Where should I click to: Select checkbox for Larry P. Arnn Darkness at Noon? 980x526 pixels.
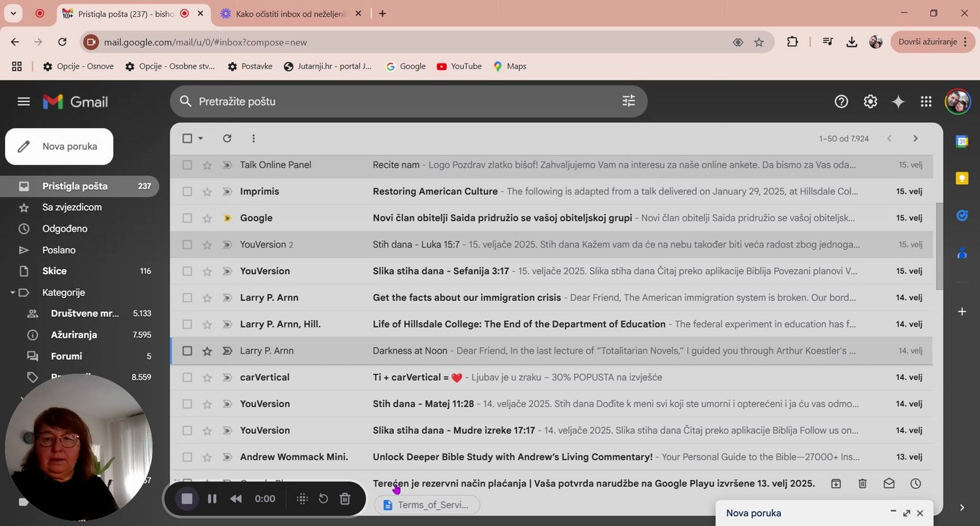[187, 351]
